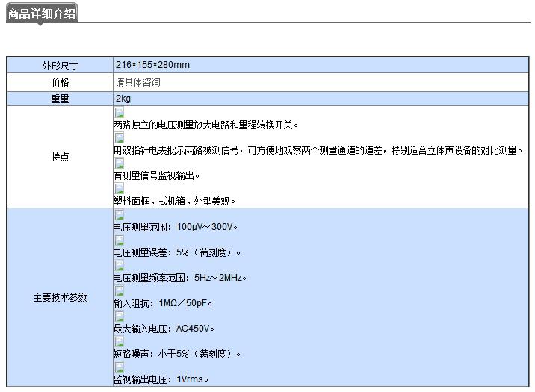The width and height of the screenshot is (535, 392).
Task: Click the 2kg weight value
Action: point(123,99)
